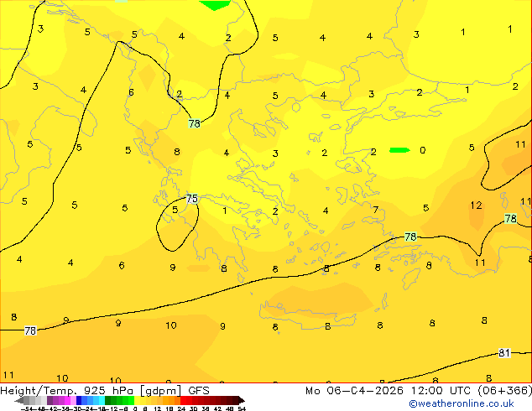Image resolution: width=532 pixels, height=411 pixels.
Task: Click the temperature value '12' on the map
Action: pos(476,205)
